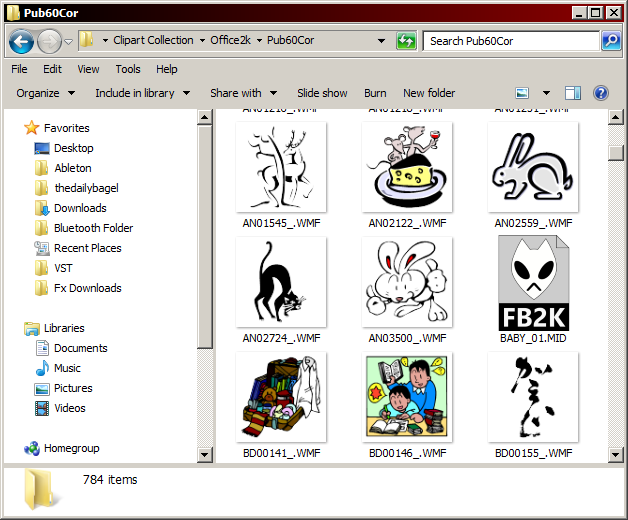Open the Tools menu
This screenshot has width=628, height=520.
pos(128,69)
